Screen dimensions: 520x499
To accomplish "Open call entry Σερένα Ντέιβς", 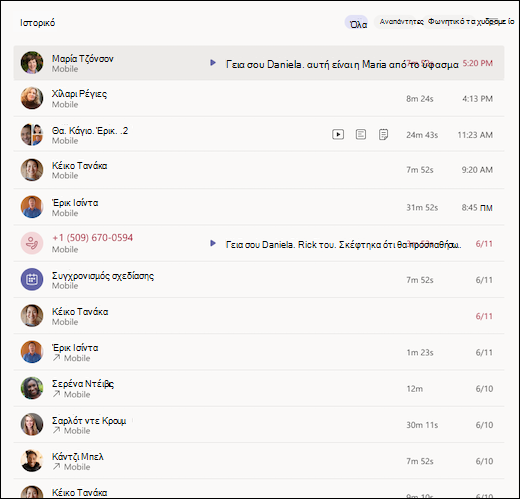I will click(259, 388).
